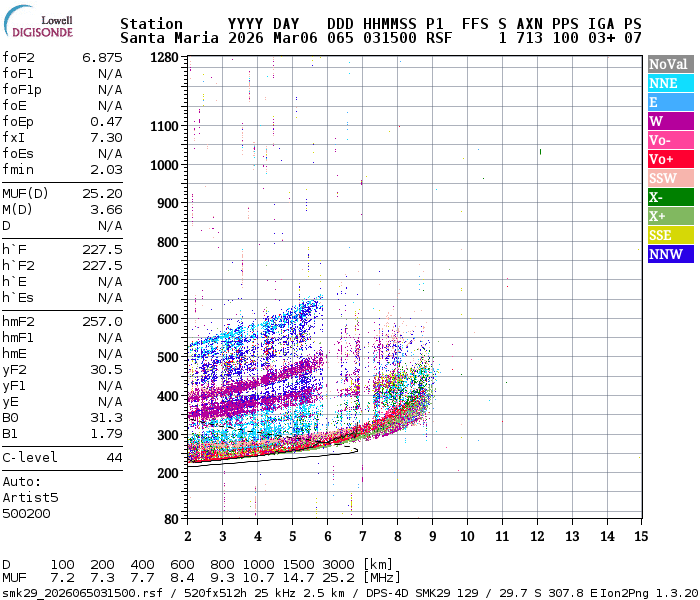
Task: Click the hmF2 value 257.0
Action: [102, 321]
